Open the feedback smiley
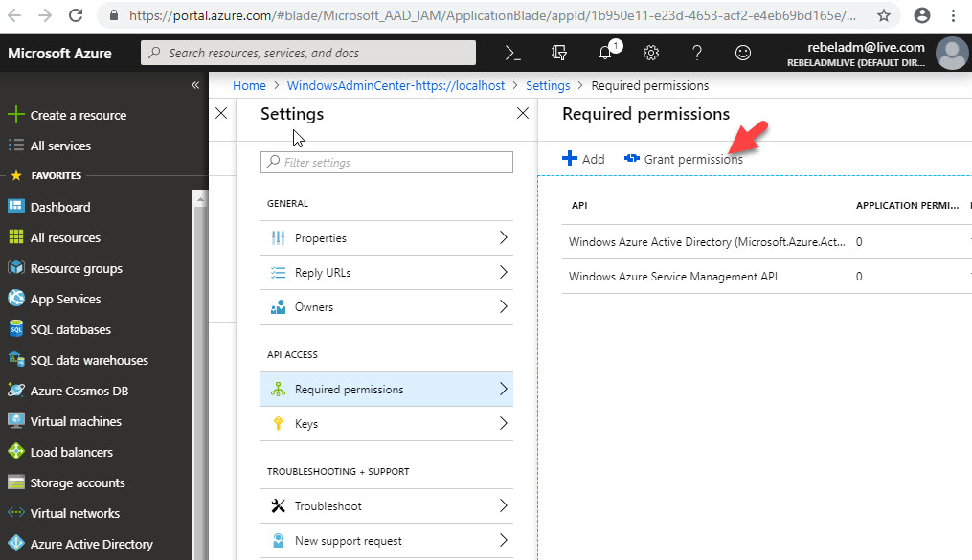 coord(742,53)
